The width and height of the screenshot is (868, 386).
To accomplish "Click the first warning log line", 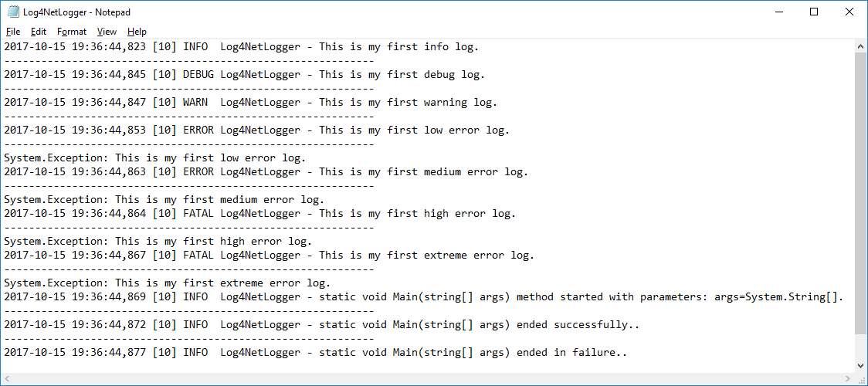I will 251,103.
